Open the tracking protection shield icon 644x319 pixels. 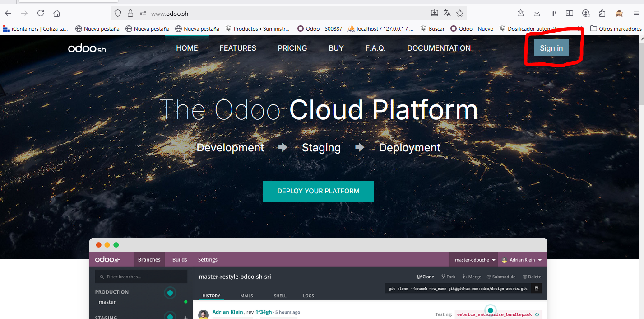(x=118, y=13)
